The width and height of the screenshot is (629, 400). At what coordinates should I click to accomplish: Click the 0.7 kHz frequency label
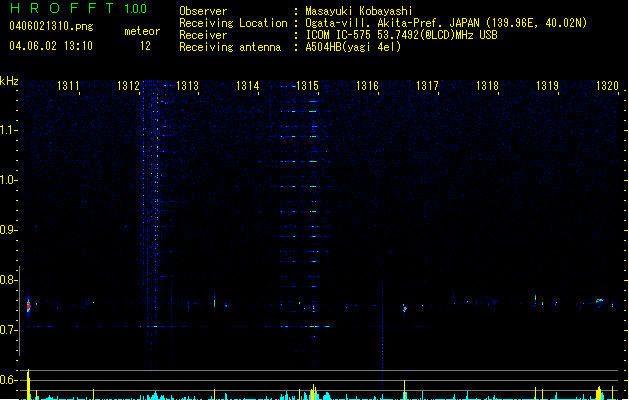click(x=8, y=330)
